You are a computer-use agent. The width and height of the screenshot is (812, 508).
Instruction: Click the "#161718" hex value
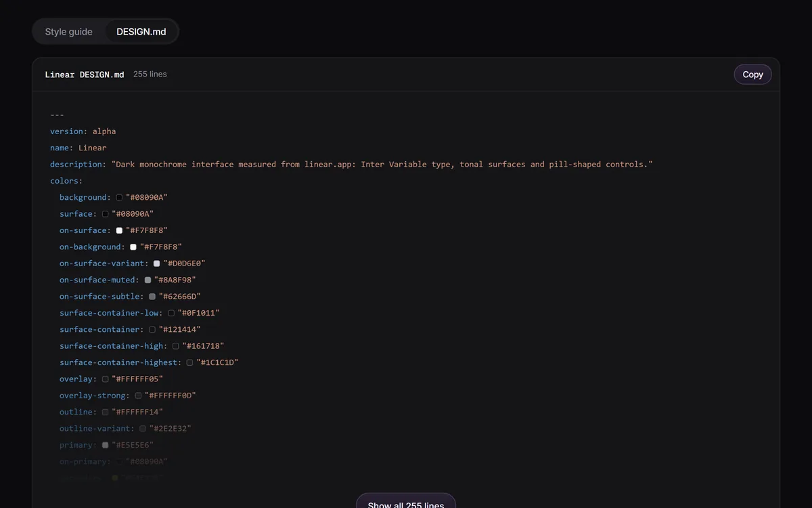click(x=204, y=346)
